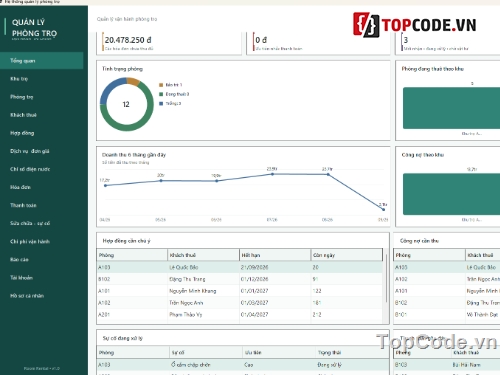Sort by Khách thuê column in Hợp đồng cần chú ý
Image resolution: width=500 pixels, height=375 pixels.
pos(203,255)
